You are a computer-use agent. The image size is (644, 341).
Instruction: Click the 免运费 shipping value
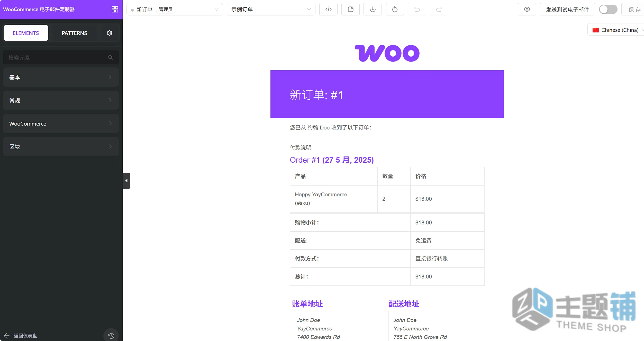pos(423,240)
